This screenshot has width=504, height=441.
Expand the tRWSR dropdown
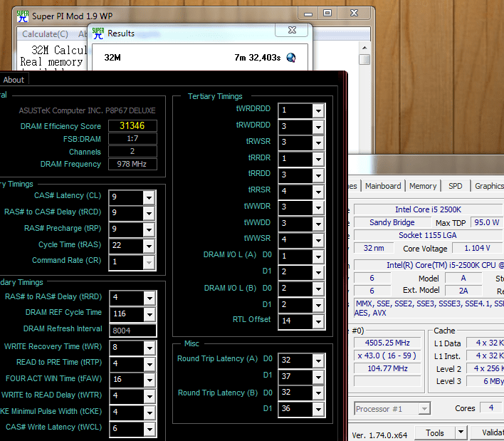318,142
